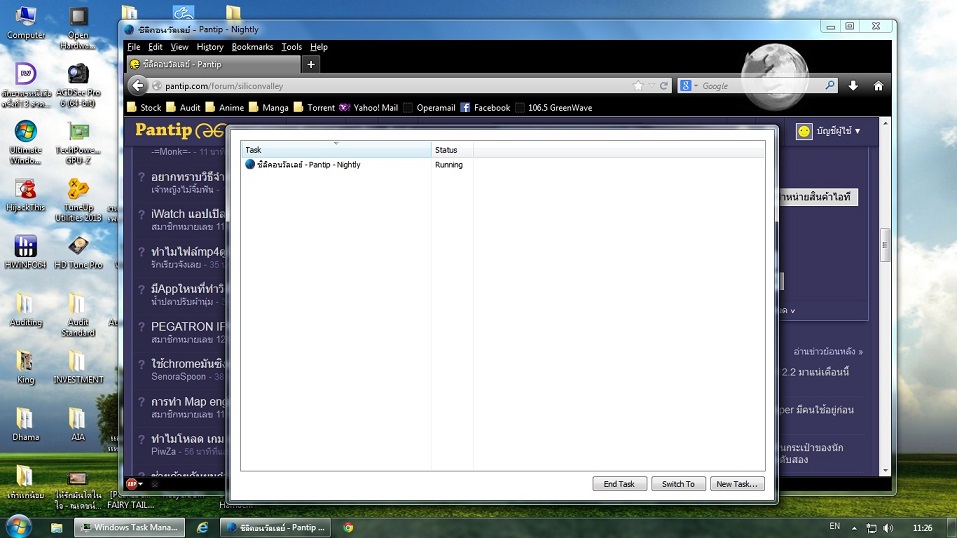Select the TuneUp Utilities 2013 desktop icon
957x538 pixels.
click(78, 200)
